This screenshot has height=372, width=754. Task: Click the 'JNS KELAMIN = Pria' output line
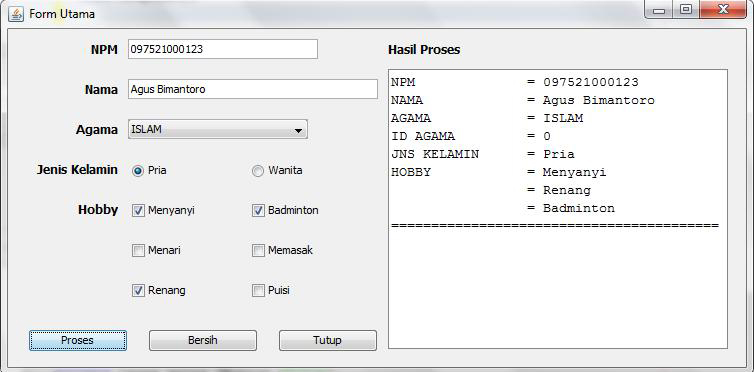click(x=483, y=154)
